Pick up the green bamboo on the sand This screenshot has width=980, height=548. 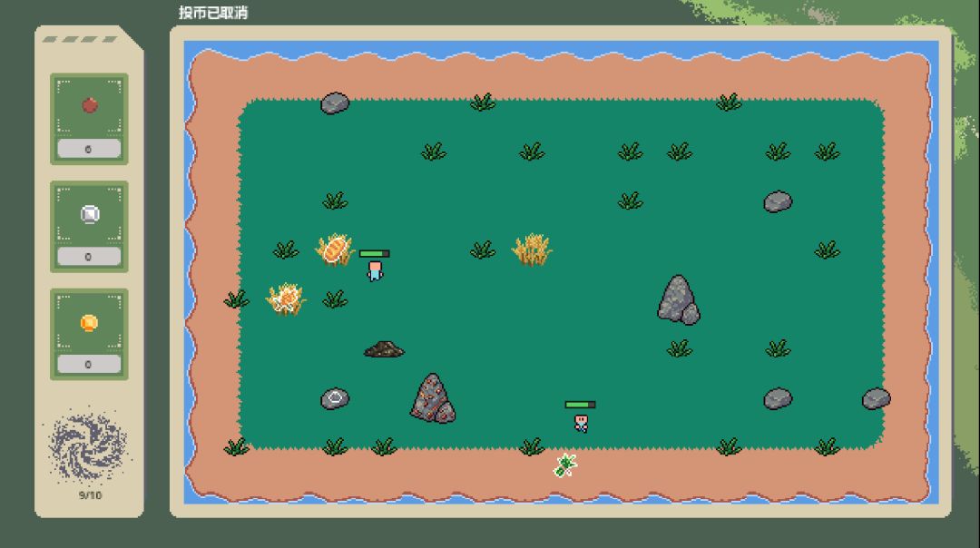565,465
